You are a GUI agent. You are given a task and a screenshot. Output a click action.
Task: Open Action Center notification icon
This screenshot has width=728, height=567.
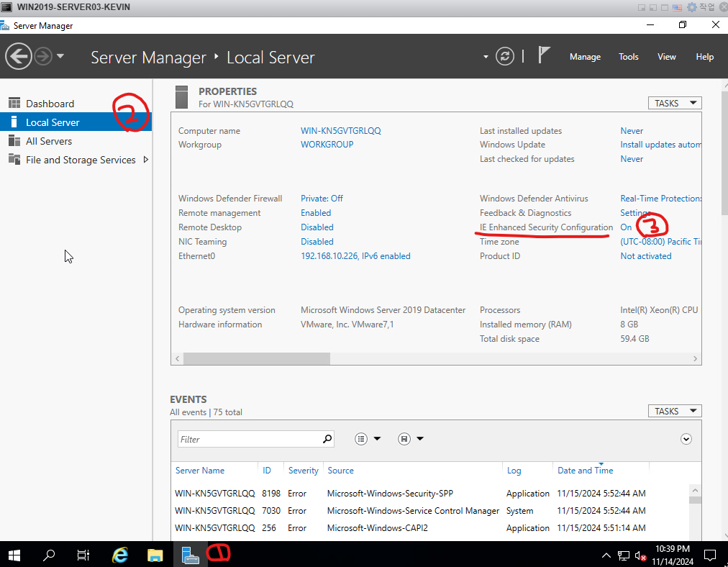pyautogui.click(x=710, y=555)
